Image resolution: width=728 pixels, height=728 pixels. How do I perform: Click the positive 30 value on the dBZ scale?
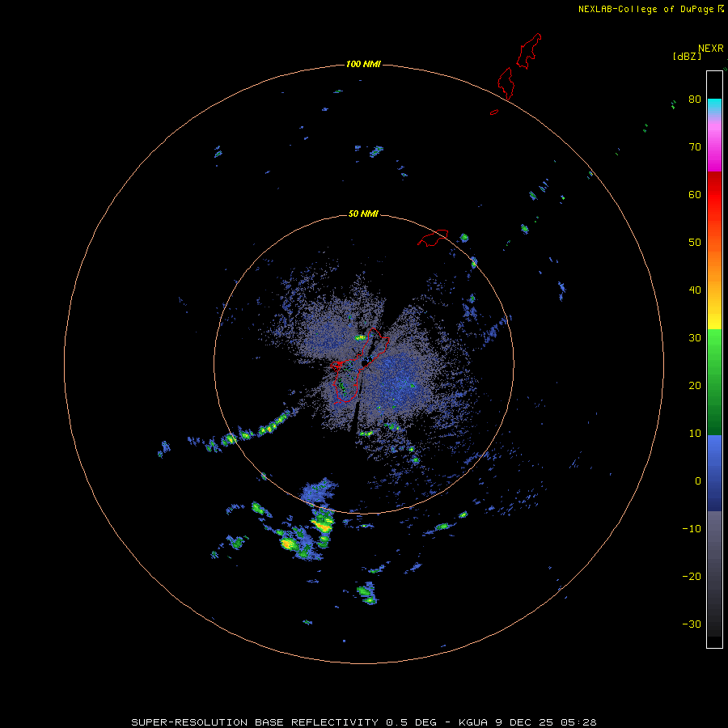[695, 337]
